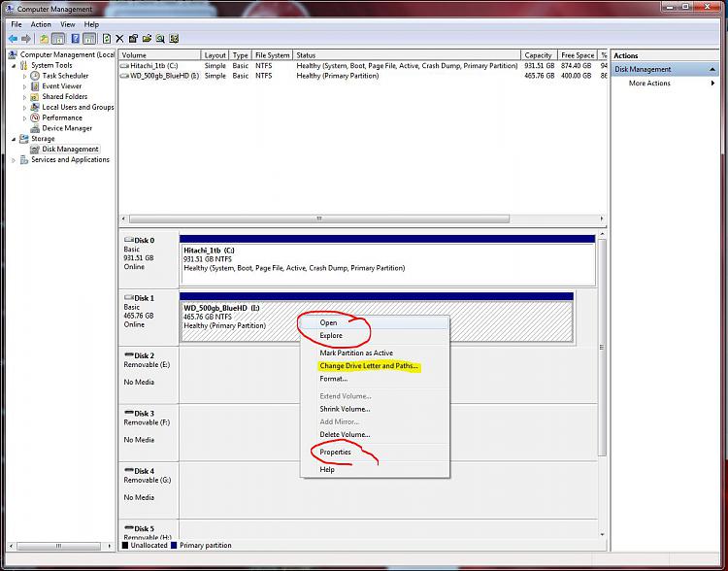Select the WD_500gb_BlueHD row in volume list
Viewport: 728px width, 571px height.
pos(363,76)
